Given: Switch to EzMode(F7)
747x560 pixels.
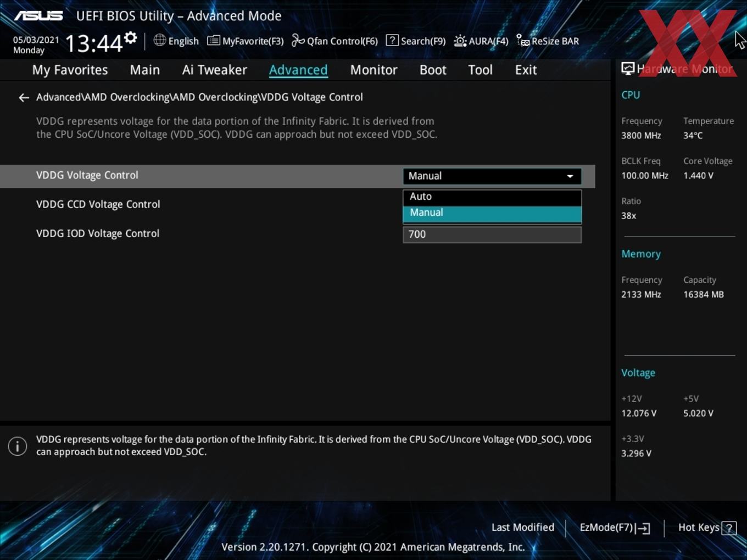Looking at the screenshot, I should click(615, 528).
